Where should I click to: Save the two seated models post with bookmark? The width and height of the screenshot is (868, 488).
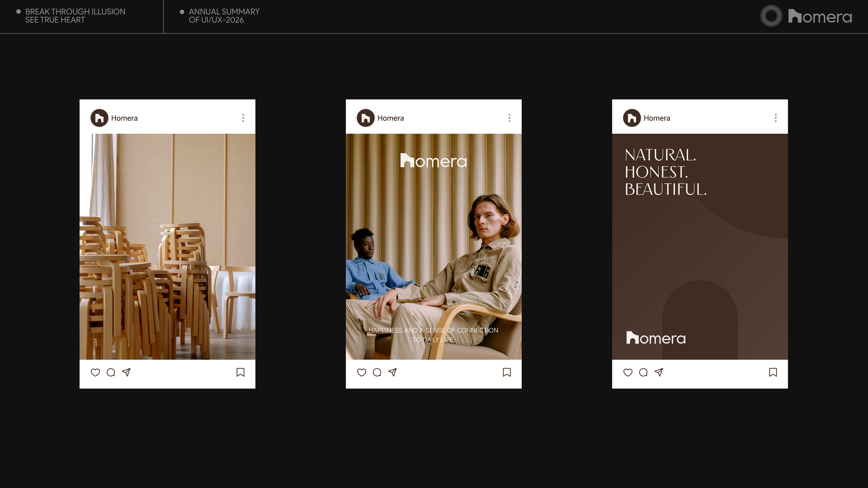point(506,372)
